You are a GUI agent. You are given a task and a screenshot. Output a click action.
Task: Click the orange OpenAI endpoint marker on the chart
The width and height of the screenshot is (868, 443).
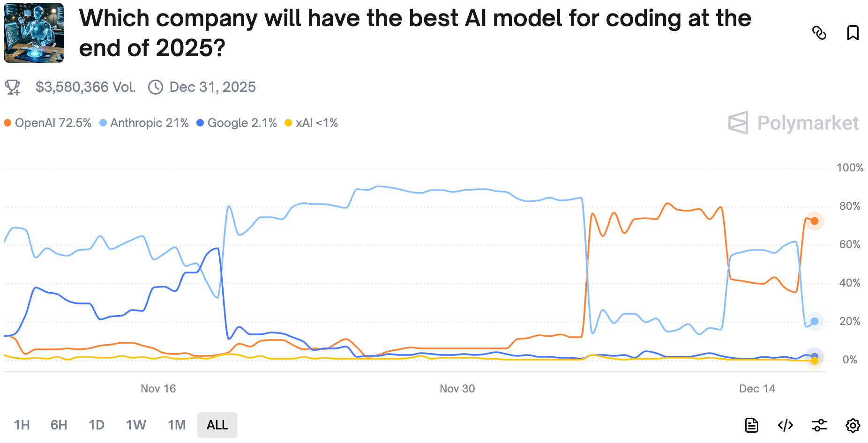coord(815,221)
